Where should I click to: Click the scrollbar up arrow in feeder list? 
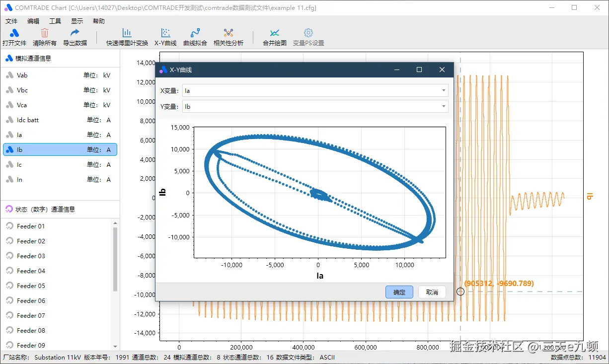pyautogui.click(x=115, y=223)
